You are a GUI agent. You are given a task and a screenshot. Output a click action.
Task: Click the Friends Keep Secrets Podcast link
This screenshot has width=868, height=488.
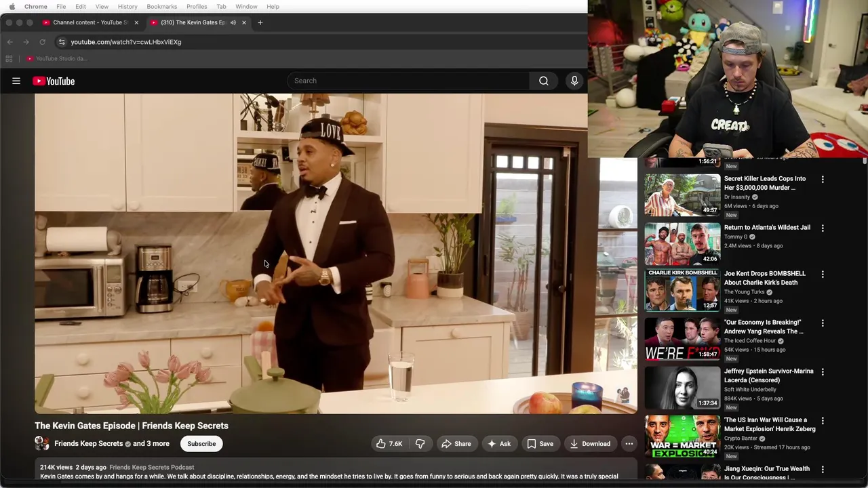click(x=151, y=467)
